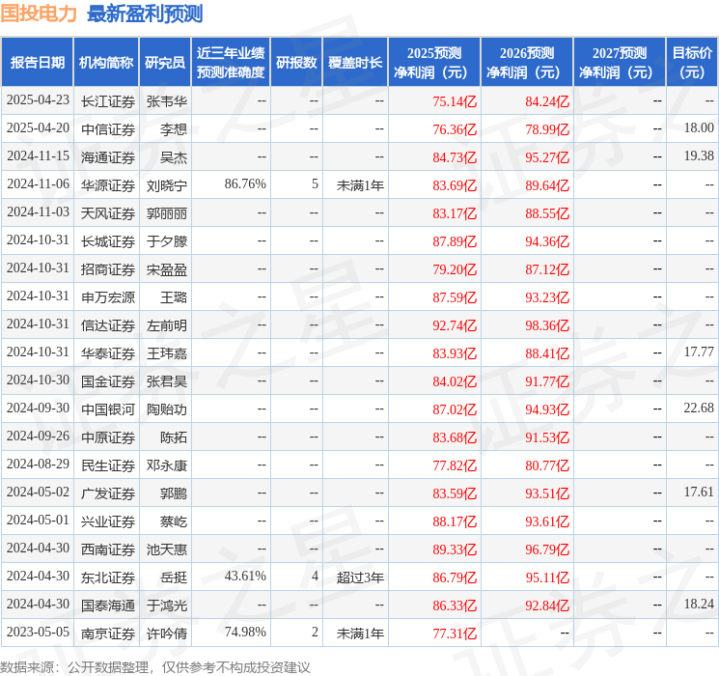Select the 国金证券 institution cell
The width and height of the screenshot is (719, 676).
pos(108,381)
